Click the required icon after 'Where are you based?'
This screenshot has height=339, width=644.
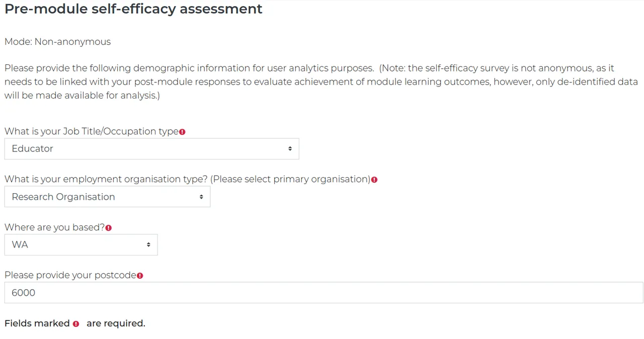pos(109,228)
